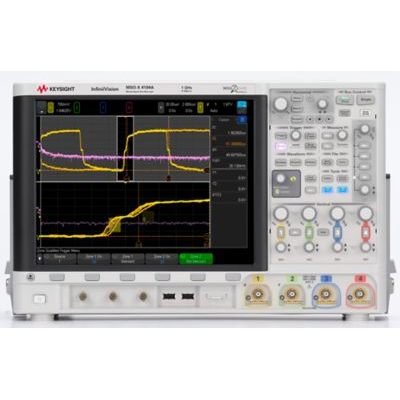Tap the Force Trigger key
Screen dimensions: 400x400
pos(310,136)
